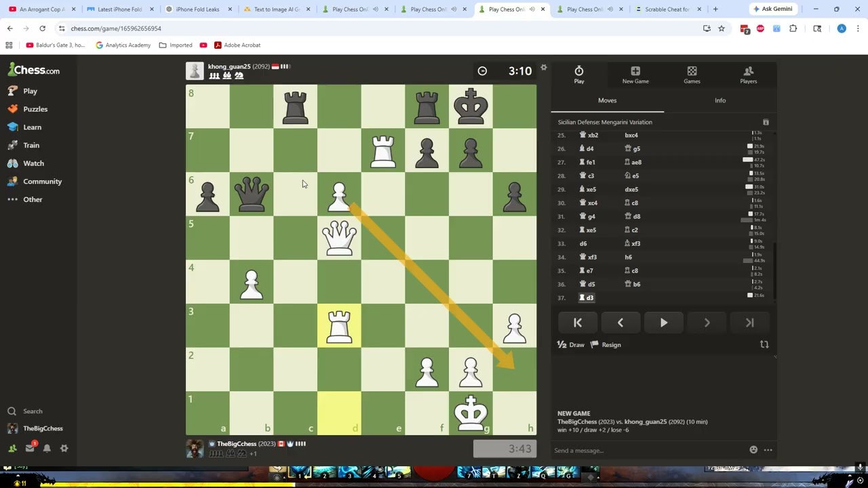Screen dimensions: 868x488
Task: Start move playback with the play button
Action: [664, 323]
